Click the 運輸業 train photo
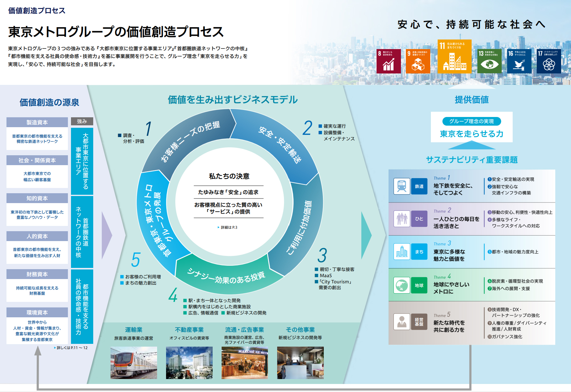 point(134,363)
